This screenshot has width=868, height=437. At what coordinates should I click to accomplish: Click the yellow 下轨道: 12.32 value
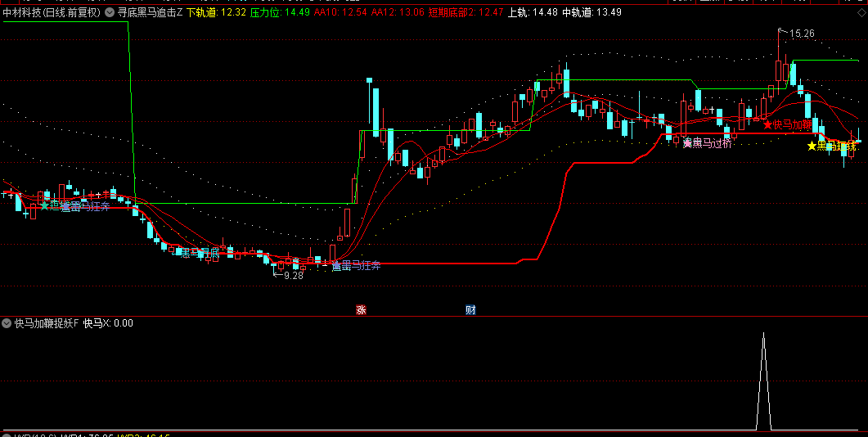(216, 12)
